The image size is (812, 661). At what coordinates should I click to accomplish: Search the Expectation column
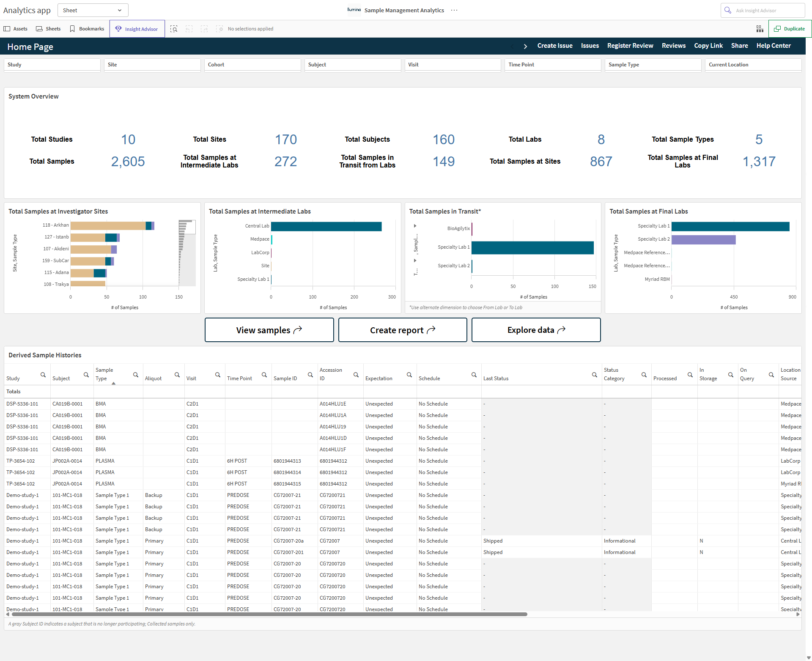[x=409, y=375]
